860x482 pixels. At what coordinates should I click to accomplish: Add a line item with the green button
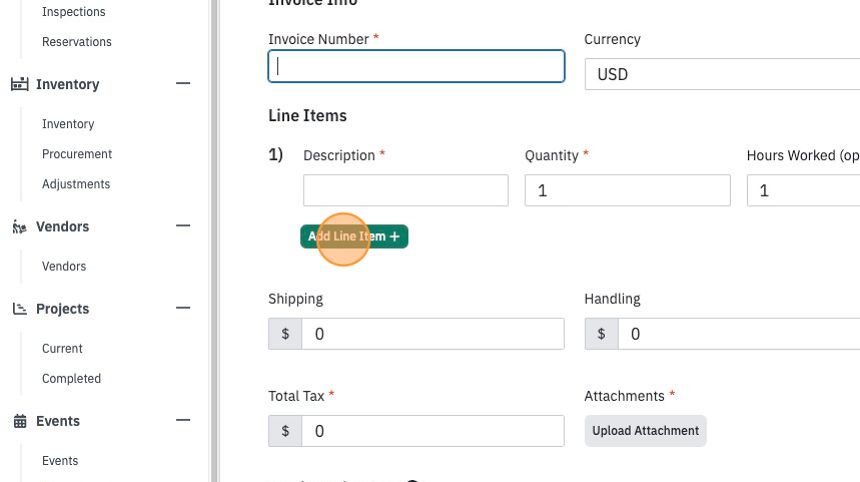tap(354, 236)
